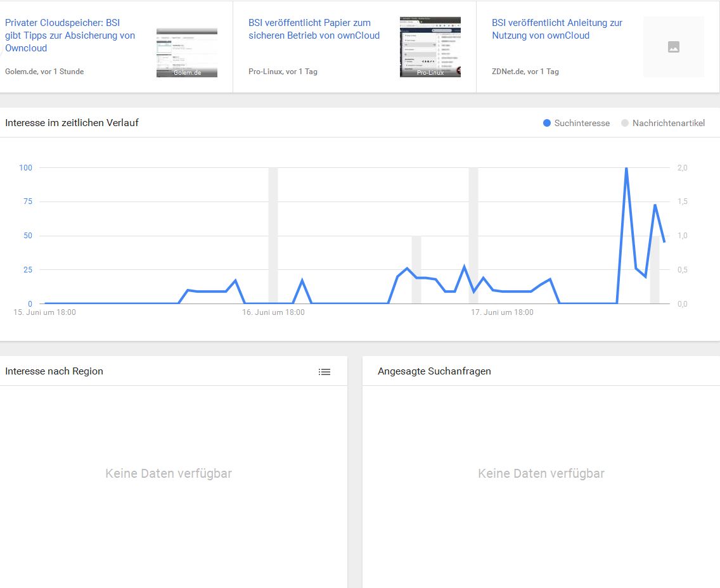The height and width of the screenshot is (588, 720).
Task: Click the 1,5 value on the right axis
Action: click(683, 201)
